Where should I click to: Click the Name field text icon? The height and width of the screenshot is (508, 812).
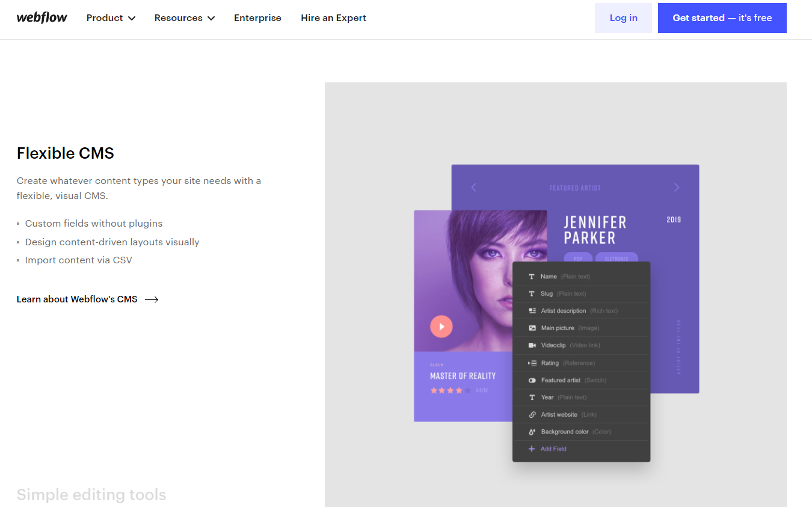pyautogui.click(x=532, y=277)
